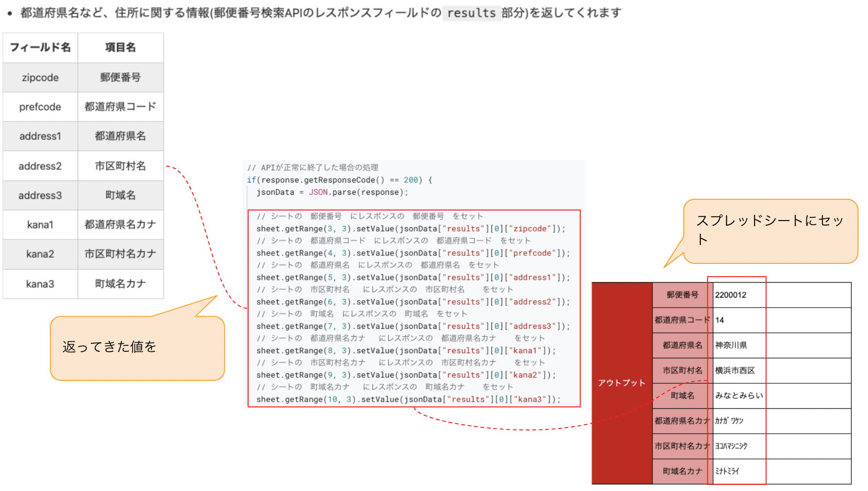Screen dimensions: 868x491
Task: Click '都道府県名' in the field table
Action: (x=121, y=136)
